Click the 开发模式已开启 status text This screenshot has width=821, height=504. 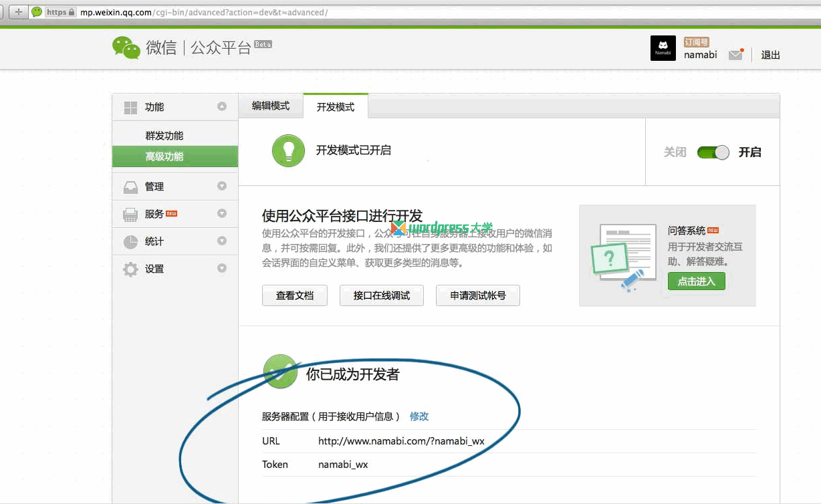click(x=354, y=150)
